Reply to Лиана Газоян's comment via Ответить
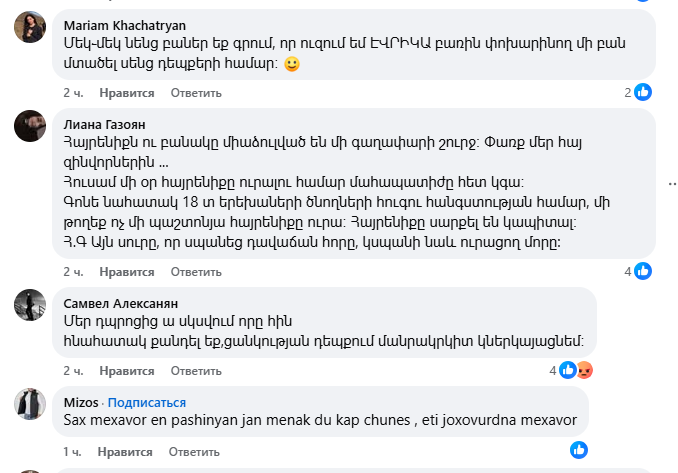Viewport: 678px width, 473px height. point(196,271)
